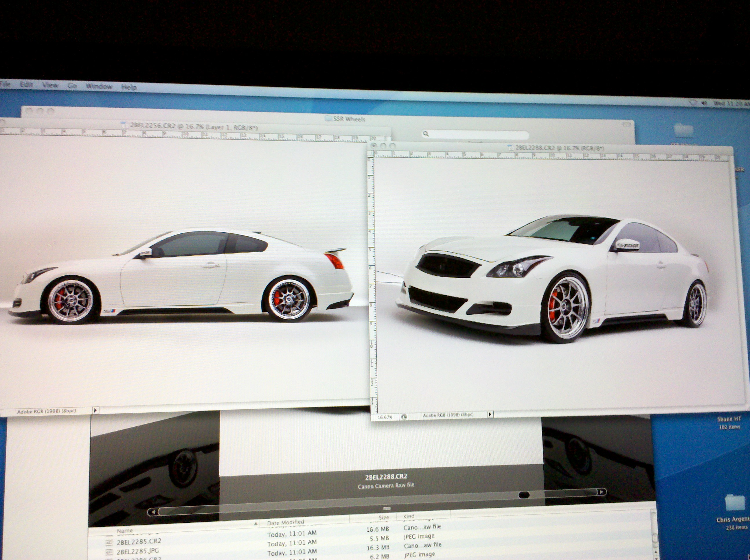Click the 16.67% zoom field

pos(385,417)
